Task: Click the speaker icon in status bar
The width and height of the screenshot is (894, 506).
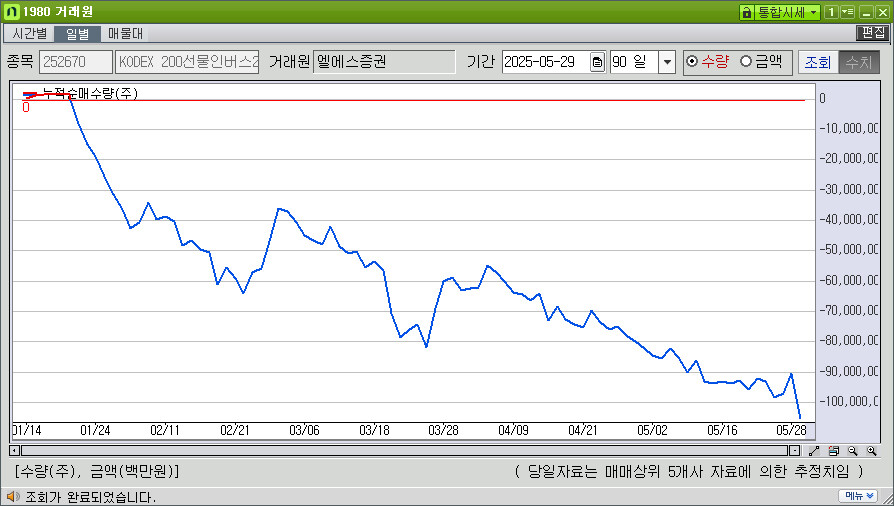Action: (13, 496)
